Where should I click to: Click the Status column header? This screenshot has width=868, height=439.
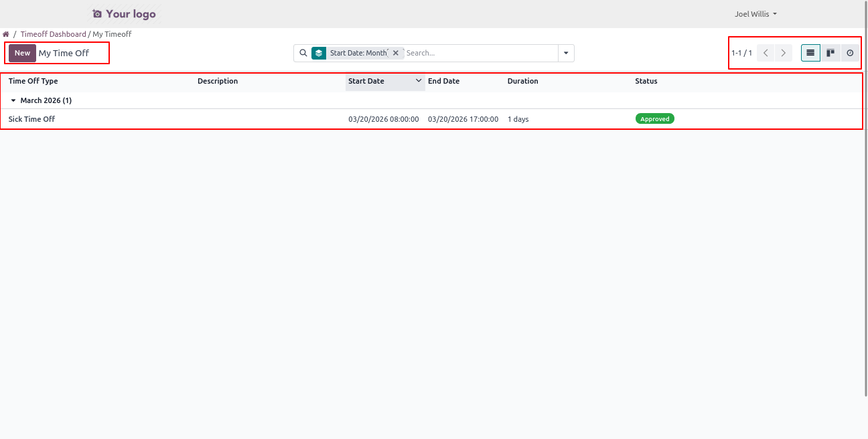pos(646,81)
